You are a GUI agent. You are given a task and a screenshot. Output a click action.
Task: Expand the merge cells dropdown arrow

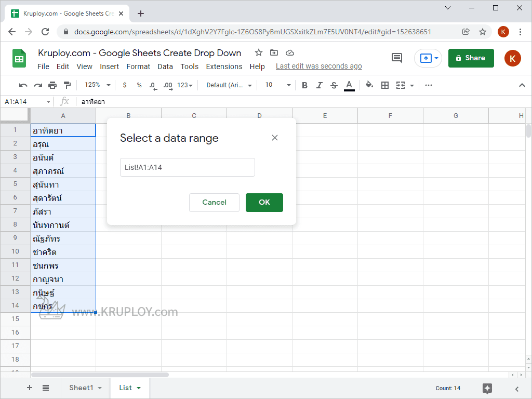tap(412, 86)
